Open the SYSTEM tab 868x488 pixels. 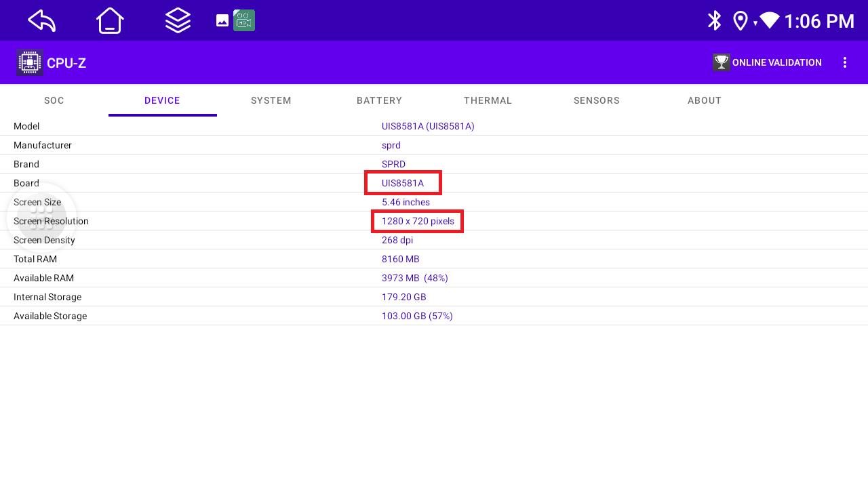pyautogui.click(x=271, y=100)
